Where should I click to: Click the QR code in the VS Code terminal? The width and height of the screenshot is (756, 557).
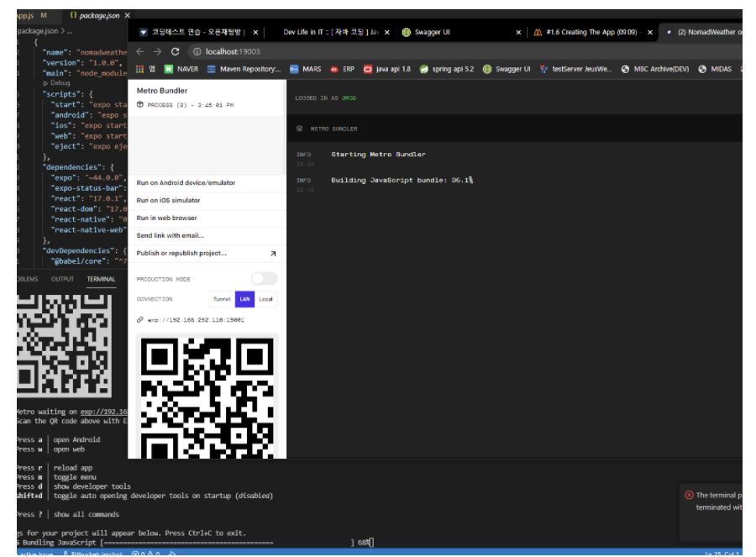click(64, 345)
